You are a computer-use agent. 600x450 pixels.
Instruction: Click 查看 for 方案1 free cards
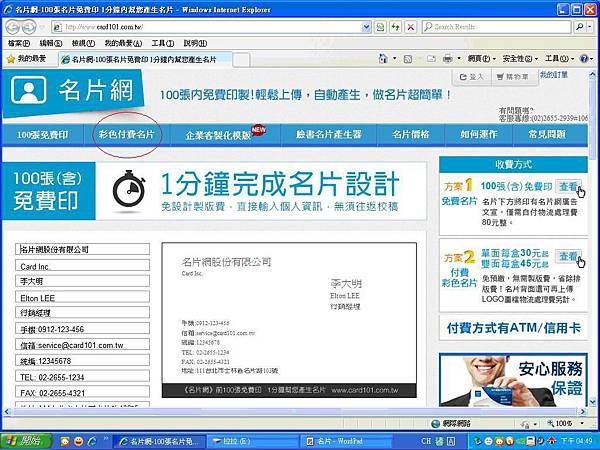point(568,187)
